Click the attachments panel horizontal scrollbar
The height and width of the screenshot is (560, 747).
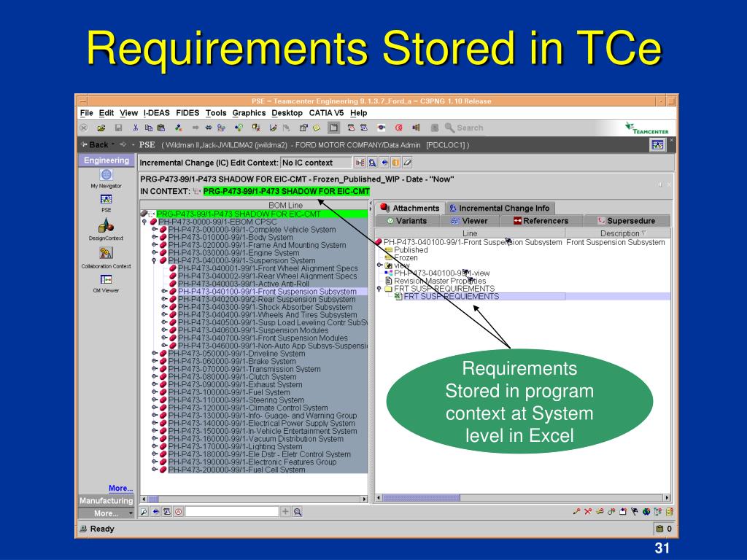[522, 497]
